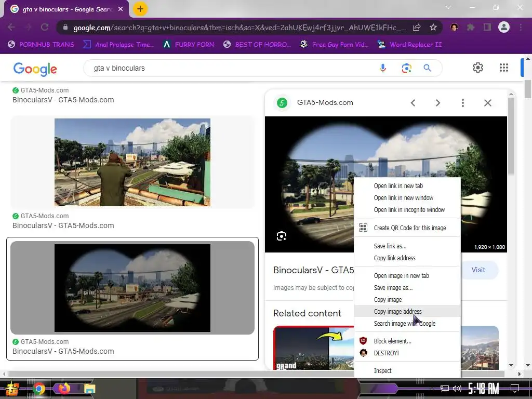Select the DESTROY! menu entry

pyautogui.click(x=407, y=353)
